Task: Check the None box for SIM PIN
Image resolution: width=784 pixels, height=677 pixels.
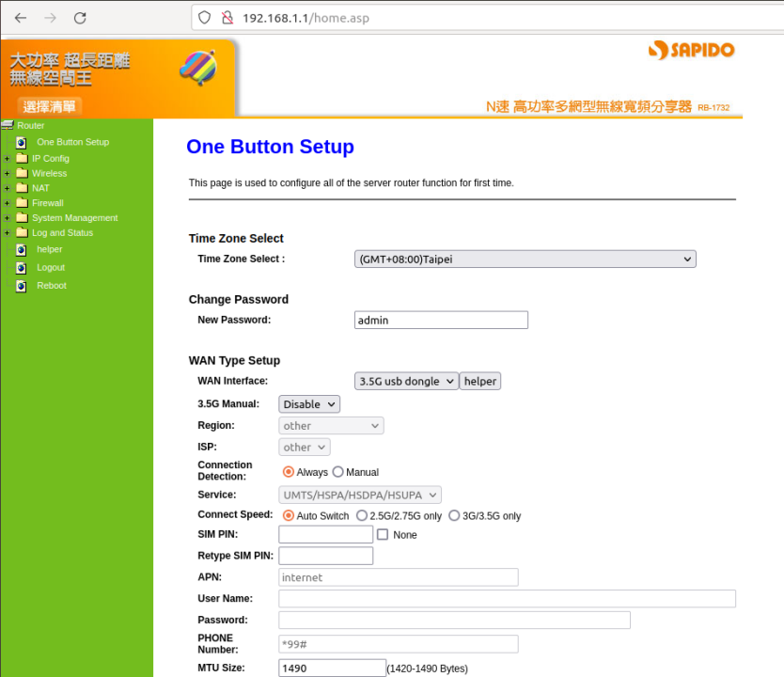Action: click(x=383, y=534)
